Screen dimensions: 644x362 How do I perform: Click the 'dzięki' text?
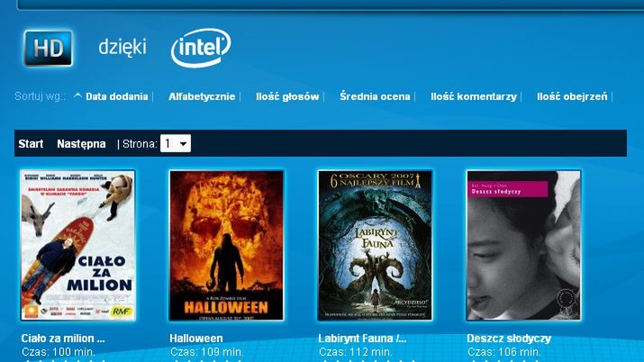coord(122,47)
